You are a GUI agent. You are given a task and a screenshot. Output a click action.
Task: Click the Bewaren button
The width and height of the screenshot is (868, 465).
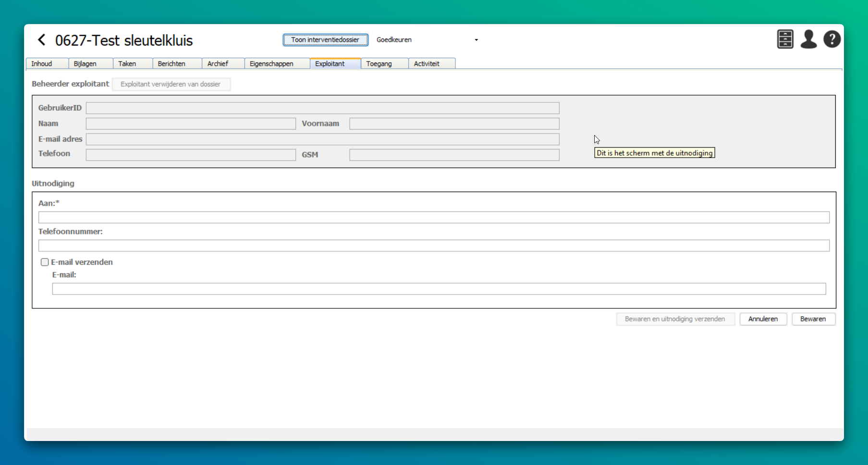click(x=814, y=319)
